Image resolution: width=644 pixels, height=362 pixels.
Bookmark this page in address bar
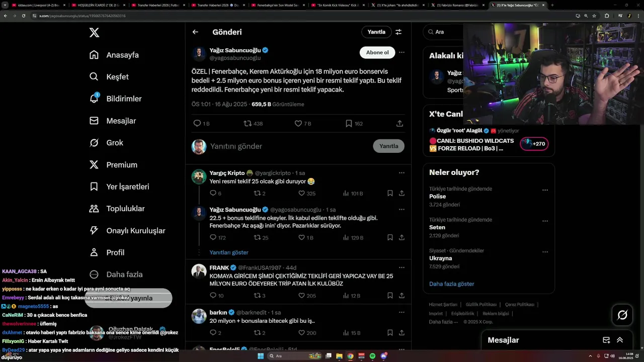[594, 16]
